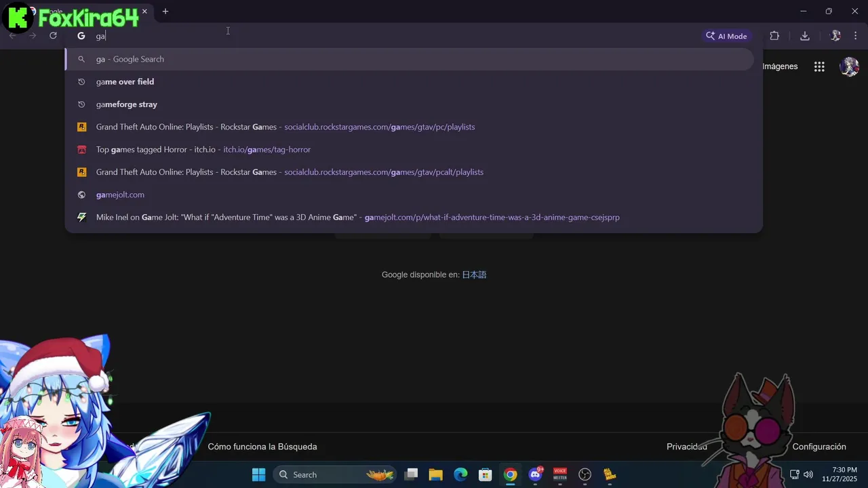Open the Windows Start button
The image size is (868, 488).
259,474
